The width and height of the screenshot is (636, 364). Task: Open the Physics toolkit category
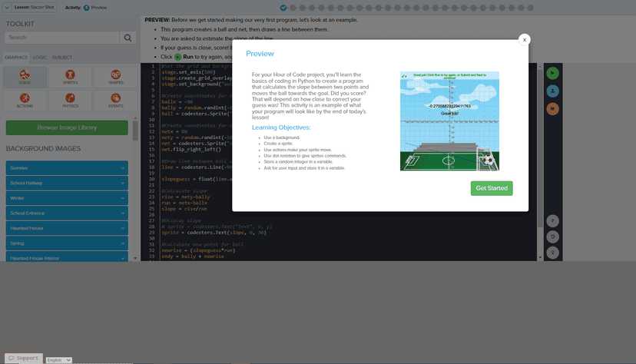(70, 100)
